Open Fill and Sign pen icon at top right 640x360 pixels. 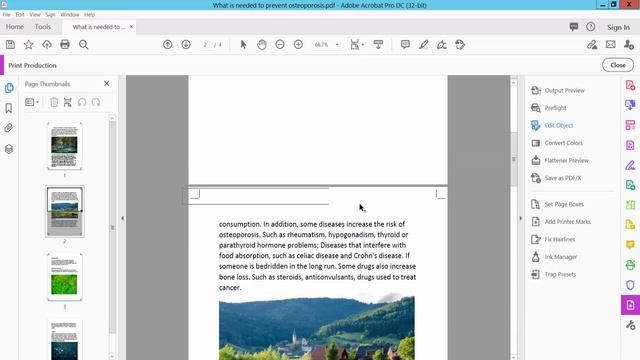592,44
